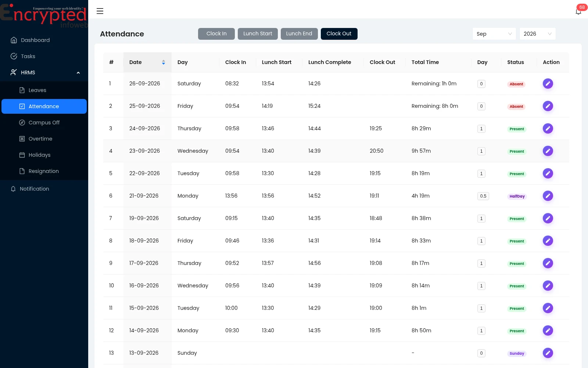Edit attendance for 13-09-2026 Sunday row
The height and width of the screenshot is (368, 588).
[548, 353]
